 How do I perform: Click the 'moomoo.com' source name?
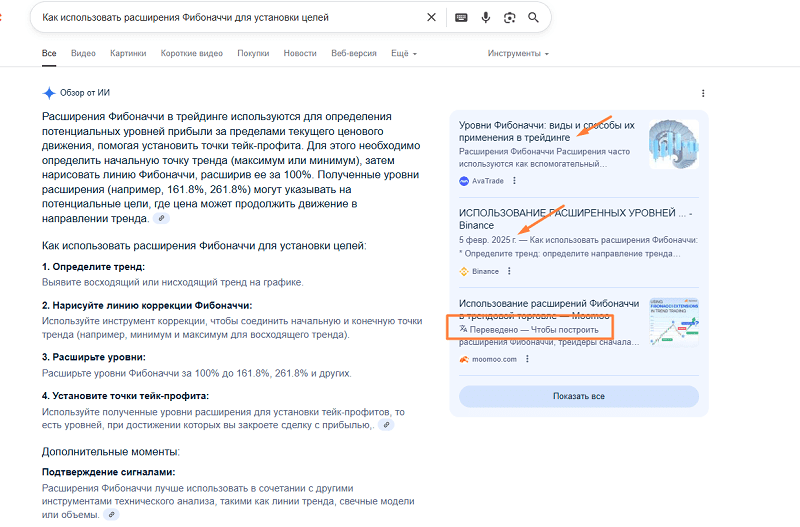pos(494,359)
